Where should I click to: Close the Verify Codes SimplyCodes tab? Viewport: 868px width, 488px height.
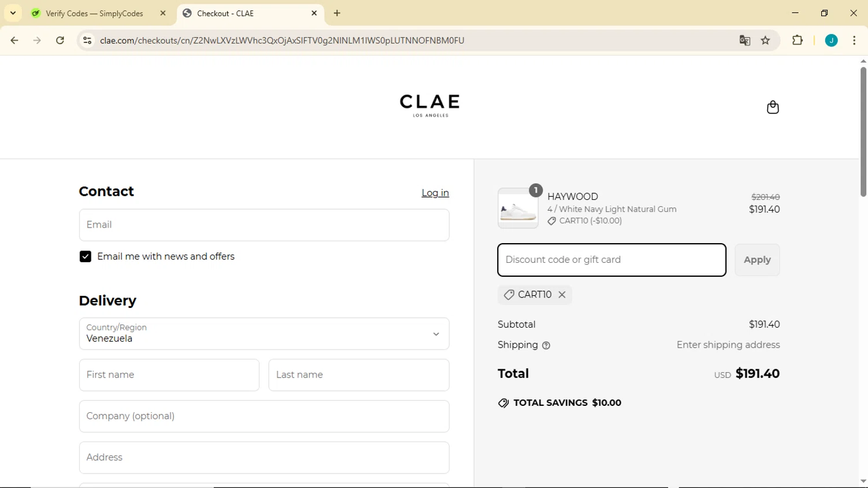tap(163, 13)
